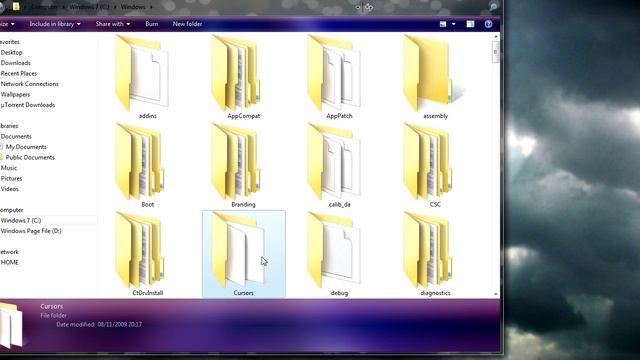Click the Help question mark icon
The image size is (640, 360).
(488, 24)
